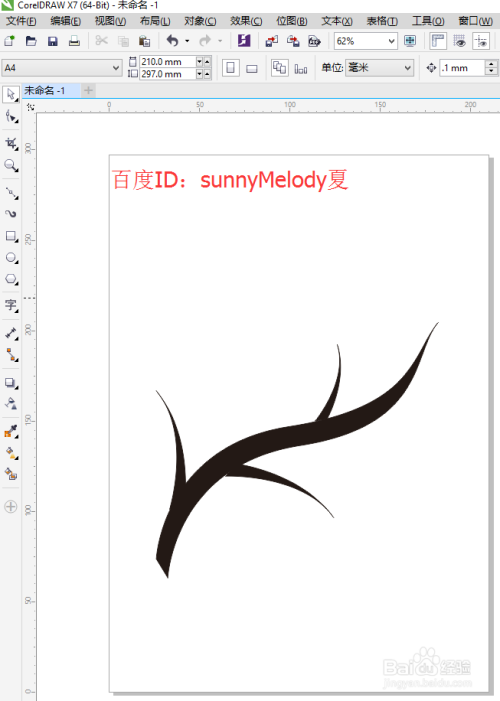Open the 窗口(W) menu
This screenshot has height=701, width=500.
[475, 21]
